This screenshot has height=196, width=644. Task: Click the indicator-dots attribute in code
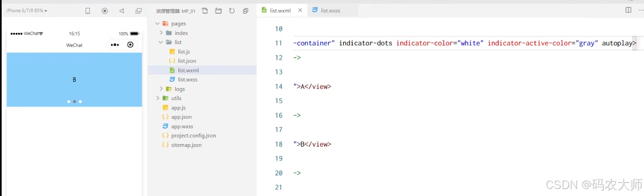[x=366, y=43]
